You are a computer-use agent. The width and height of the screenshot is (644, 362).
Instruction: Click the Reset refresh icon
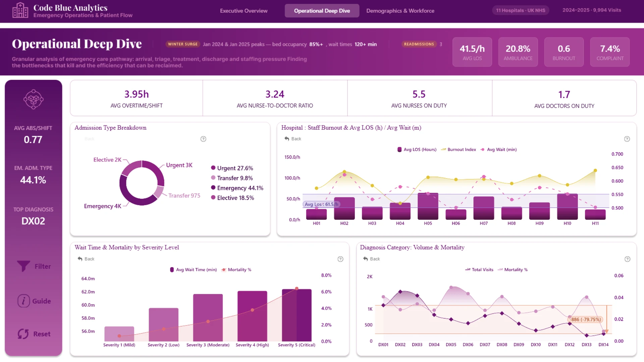23,334
